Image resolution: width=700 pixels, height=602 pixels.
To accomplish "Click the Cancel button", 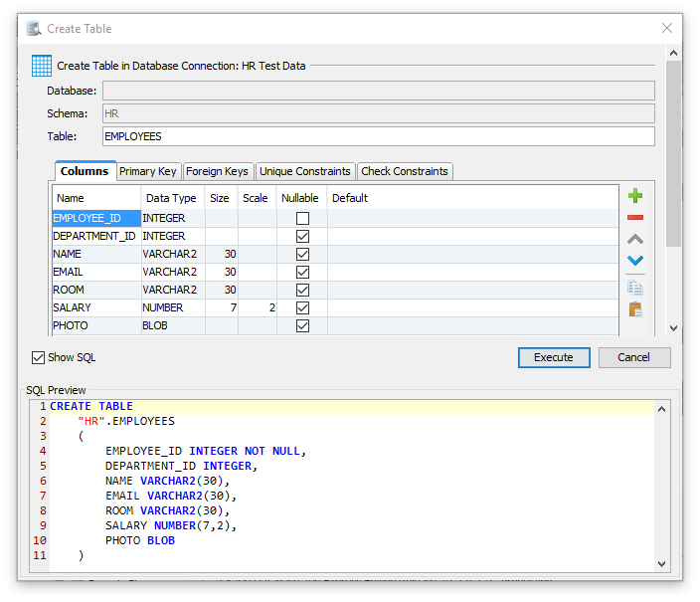I will (633, 357).
